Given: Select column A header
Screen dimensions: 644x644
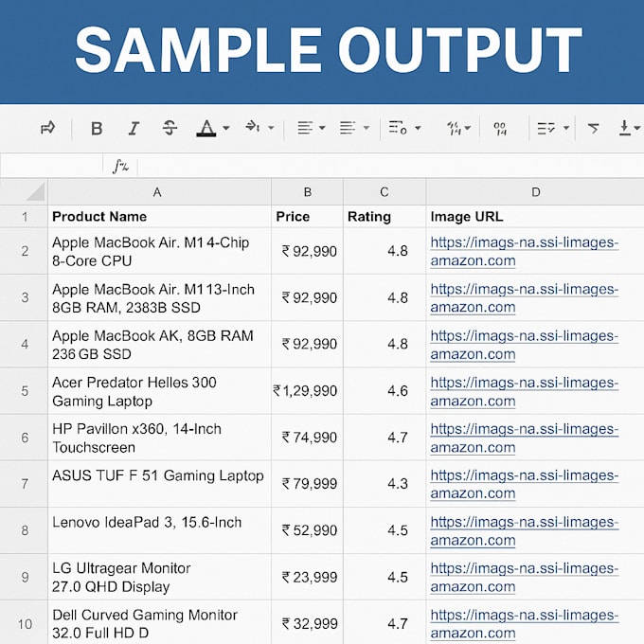Looking at the screenshot, I should 159,192.
